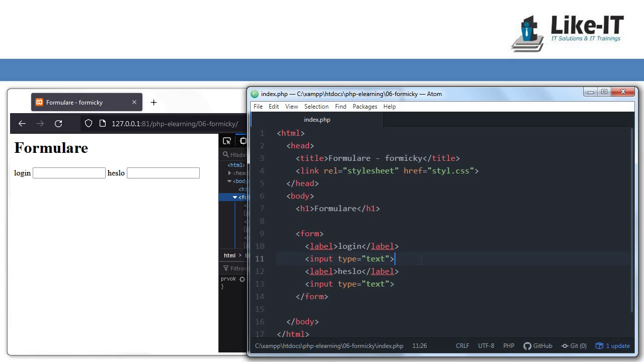Click the package update icon
644x362 pixels.
[599, 346]
